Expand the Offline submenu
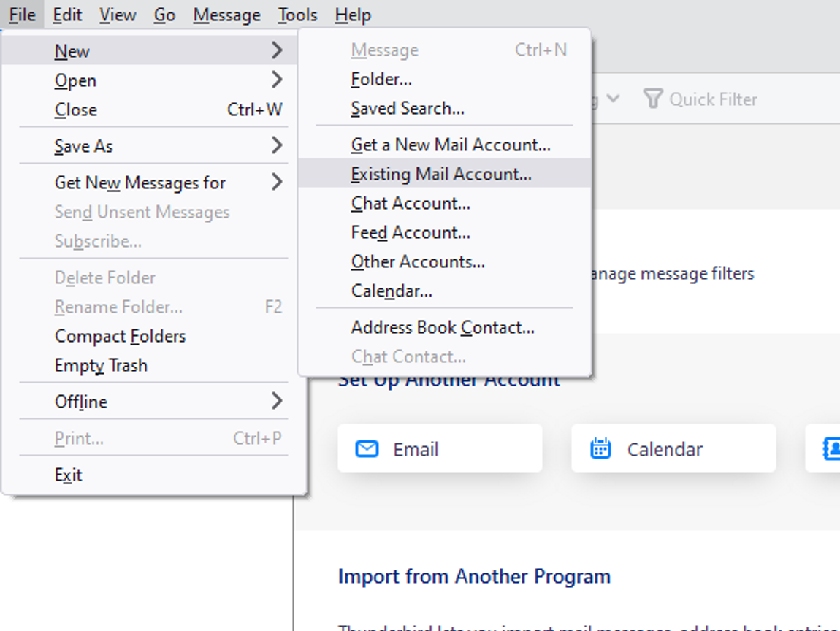The height and width of the screenshot is (631, 840). [x=276, y=402]
